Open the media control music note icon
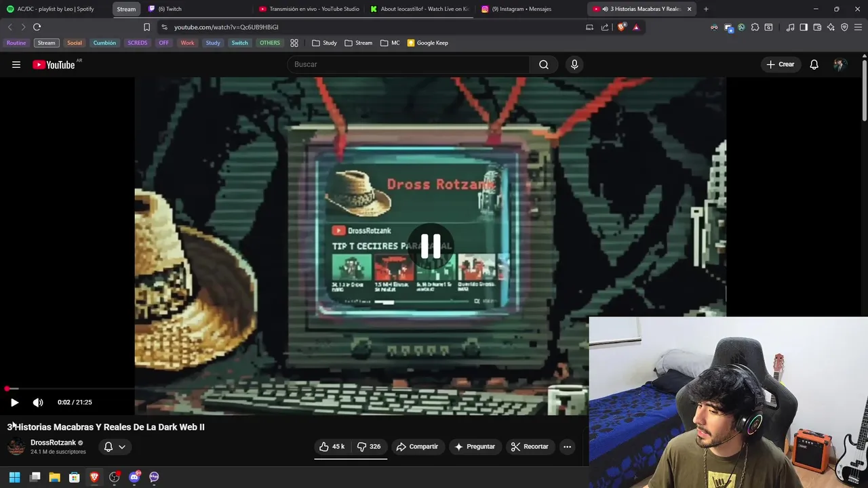 (790, 27)
